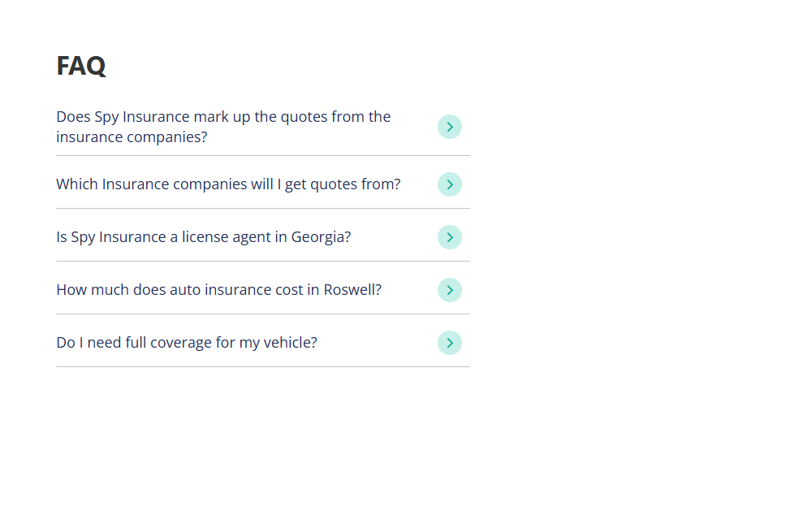Click the arrow icon for 'Which Insurance companies'
Screen dimensions: 812x515
point(450,184)
